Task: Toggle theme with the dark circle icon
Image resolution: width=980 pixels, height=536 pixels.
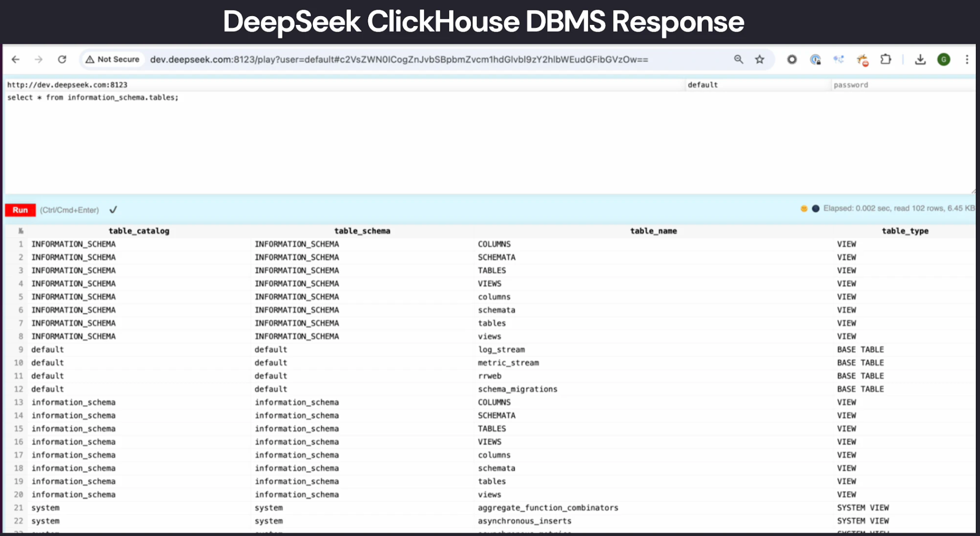Action: point(816,209)
